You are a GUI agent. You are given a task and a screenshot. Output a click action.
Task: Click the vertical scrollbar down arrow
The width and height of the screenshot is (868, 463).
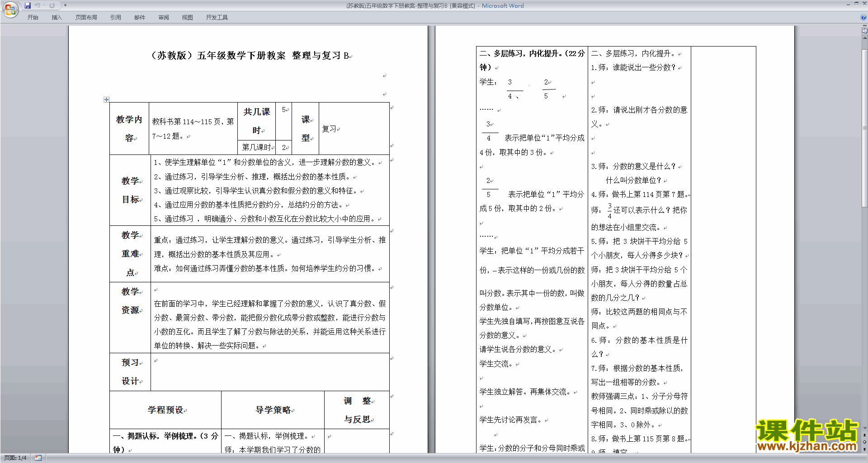click(865, 428)
